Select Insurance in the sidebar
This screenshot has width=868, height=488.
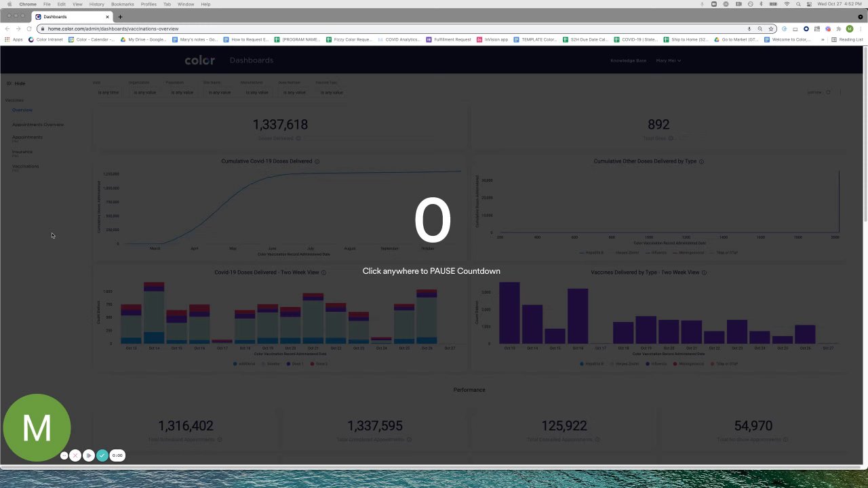click(22, 152)
